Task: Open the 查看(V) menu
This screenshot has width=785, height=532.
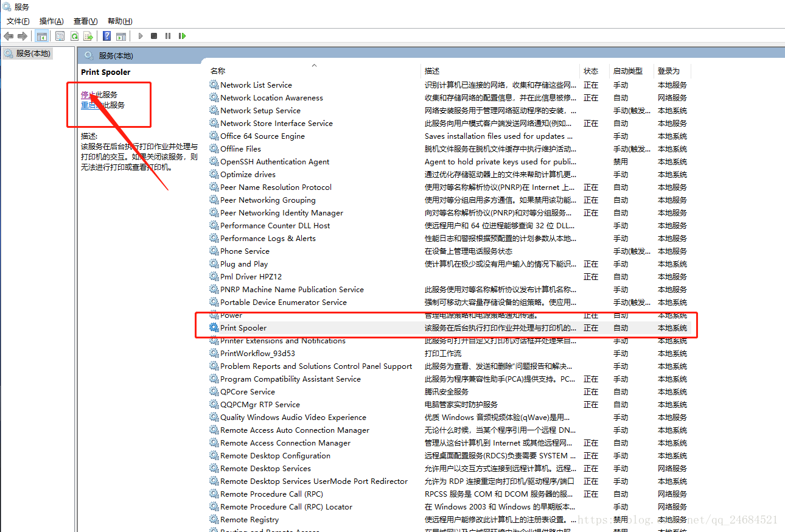Action: (x=85, y=21)
